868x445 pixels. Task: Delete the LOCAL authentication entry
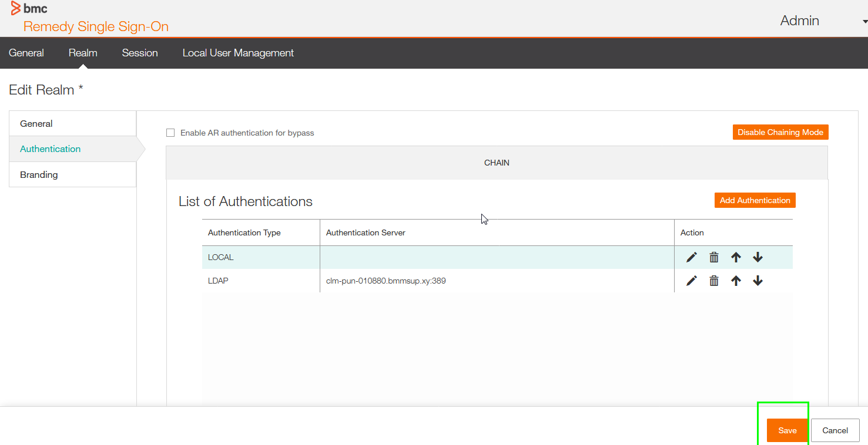pos(714,257)
